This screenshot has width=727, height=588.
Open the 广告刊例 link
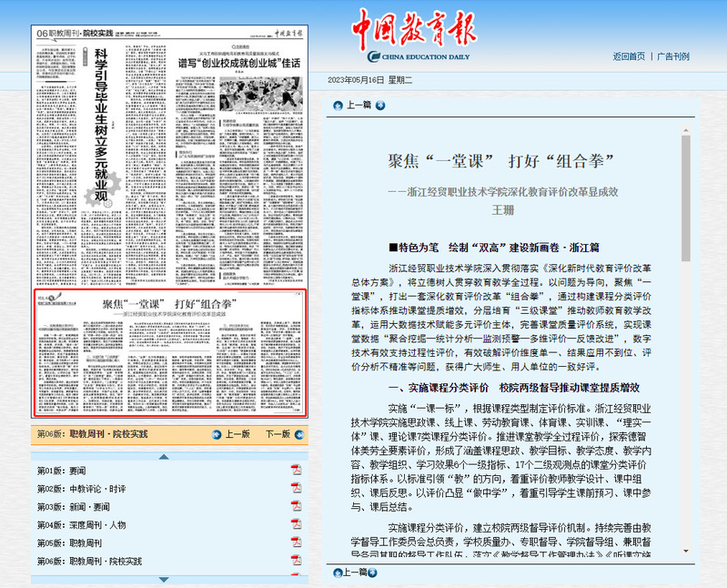pos(673,56)
